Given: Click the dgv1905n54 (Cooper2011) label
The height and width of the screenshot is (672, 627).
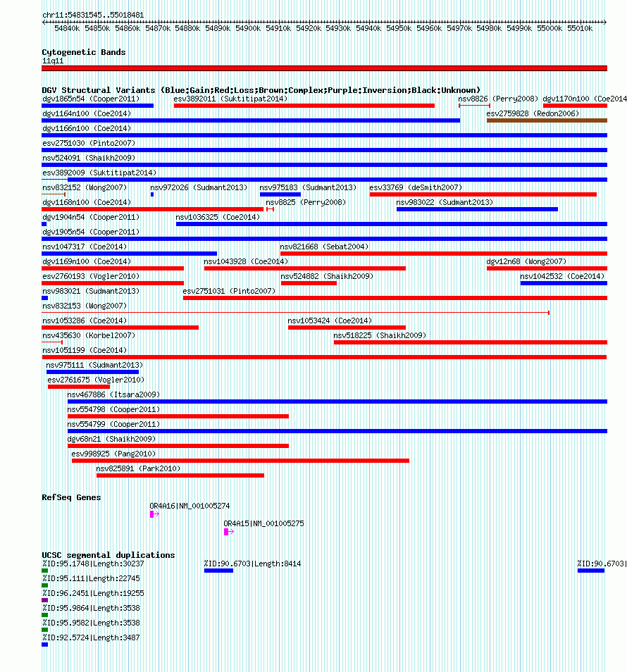Looking at the screenshot, I should pyautogui.click(x=91, y=232).
